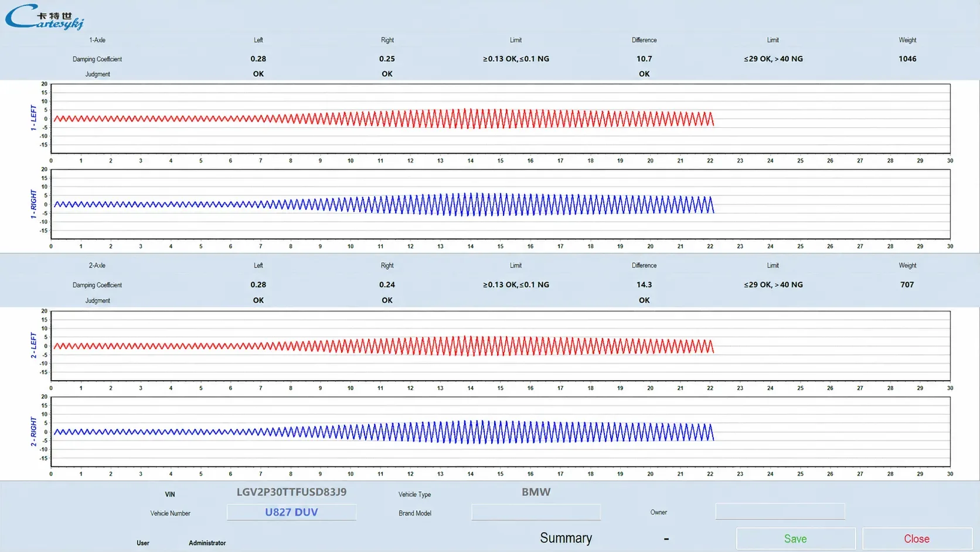Click the 2-RIGHT axis label
This screenshot has height=552, width=980.
(x=33, y=432)
